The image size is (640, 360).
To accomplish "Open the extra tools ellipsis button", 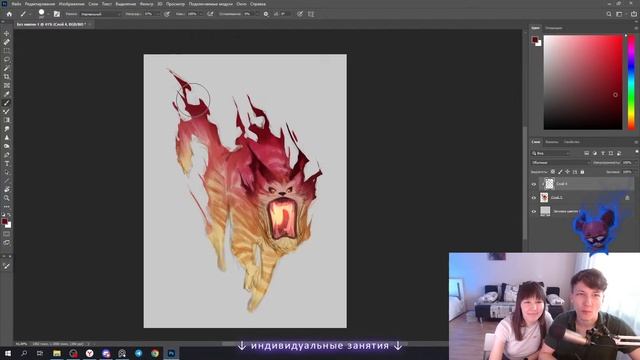I will click(7, 207).
